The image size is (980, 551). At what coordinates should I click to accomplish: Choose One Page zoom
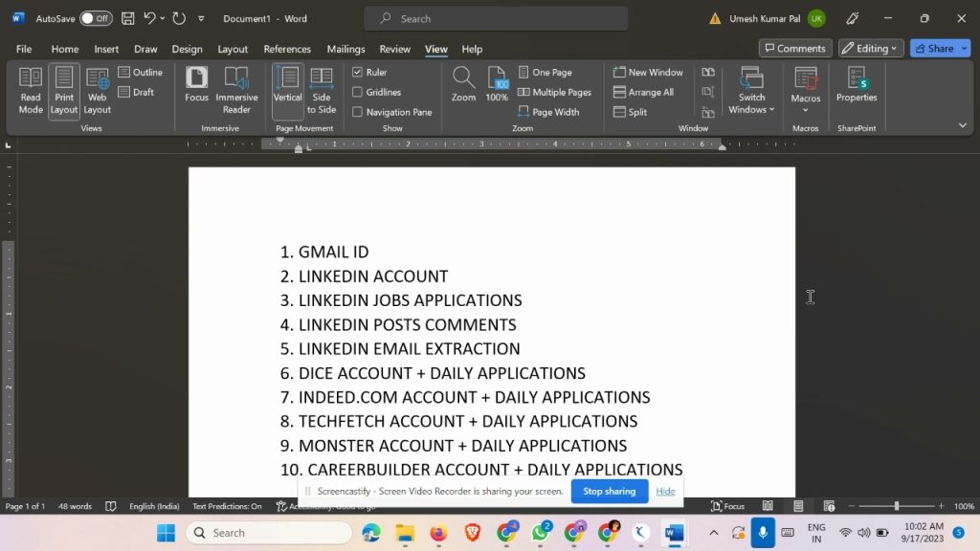tap(545, 72)
